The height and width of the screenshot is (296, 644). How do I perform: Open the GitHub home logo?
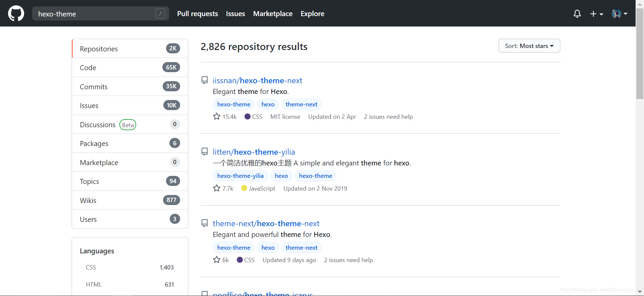pos(16,13)
